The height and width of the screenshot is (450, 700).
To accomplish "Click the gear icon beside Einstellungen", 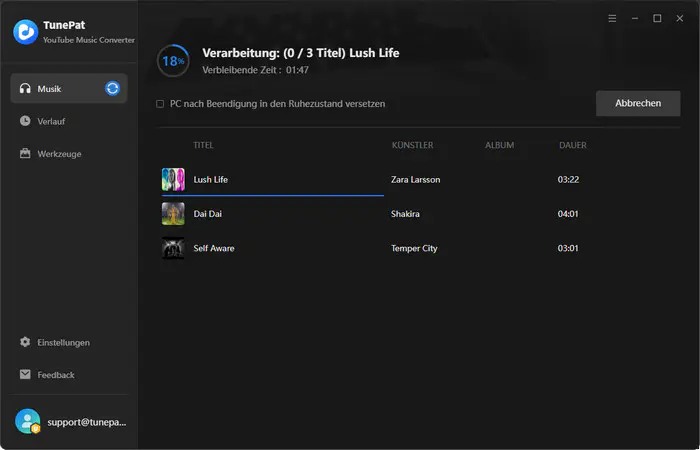I will (x=25, y=342).
